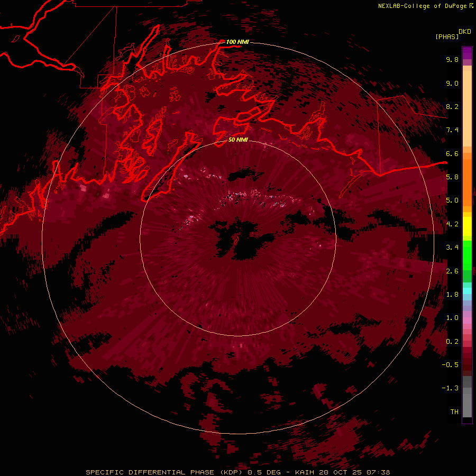The height and width of the screenshot is (476, 476).
Task: Click the KAIH 20 OCT 25 07:38 timestamp
Action: point(342,472)
